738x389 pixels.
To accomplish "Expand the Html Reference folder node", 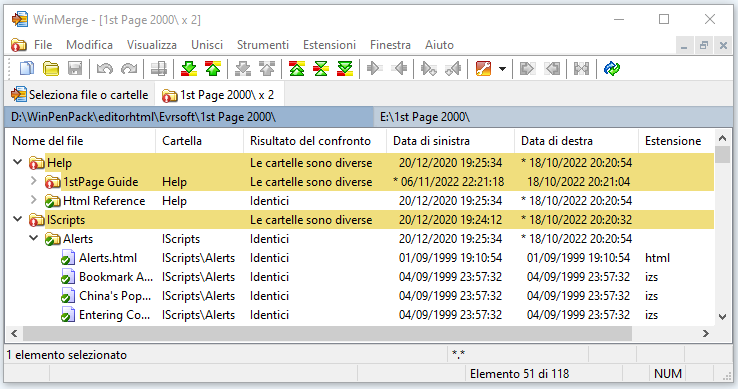I will pos(33,200).
